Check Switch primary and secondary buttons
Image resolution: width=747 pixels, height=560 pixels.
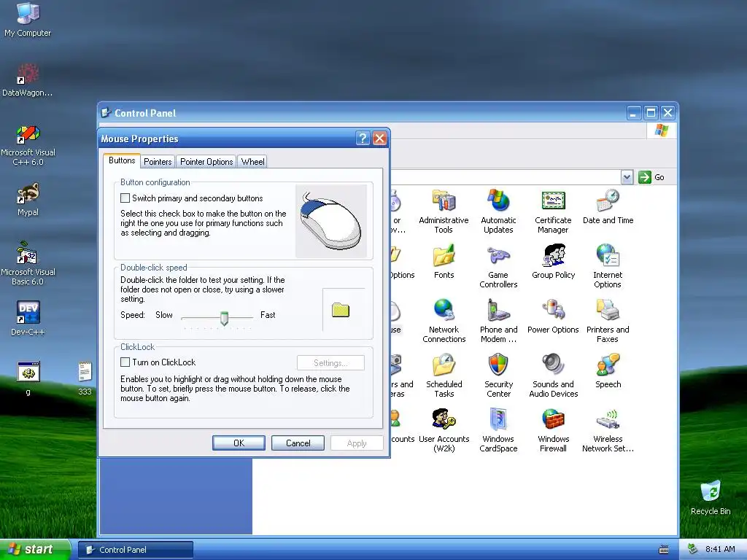pos(125,198)
